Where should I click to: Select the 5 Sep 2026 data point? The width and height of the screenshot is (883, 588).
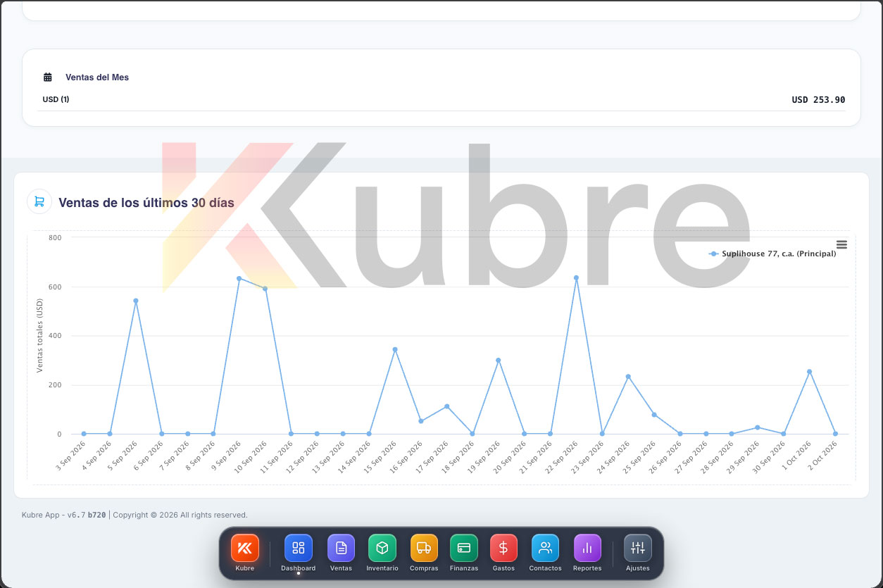(x=136, y=301)
